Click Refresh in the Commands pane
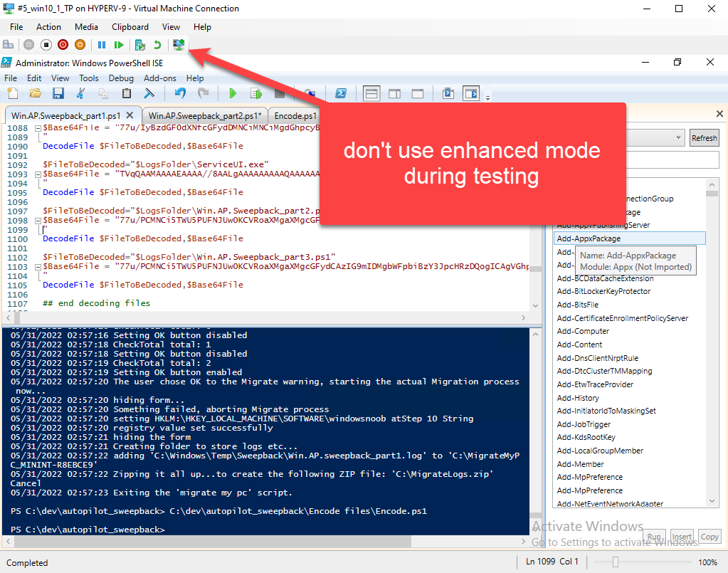 click(x=704, y=138)
